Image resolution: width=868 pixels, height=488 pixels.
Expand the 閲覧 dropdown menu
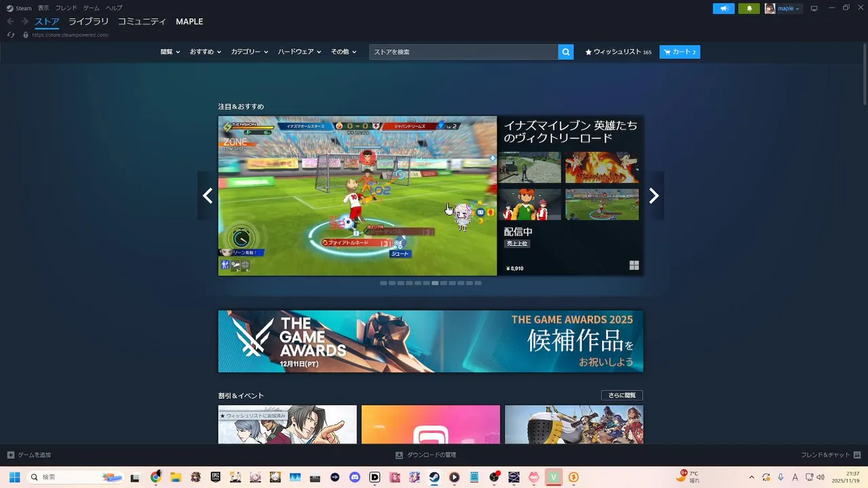170,52
